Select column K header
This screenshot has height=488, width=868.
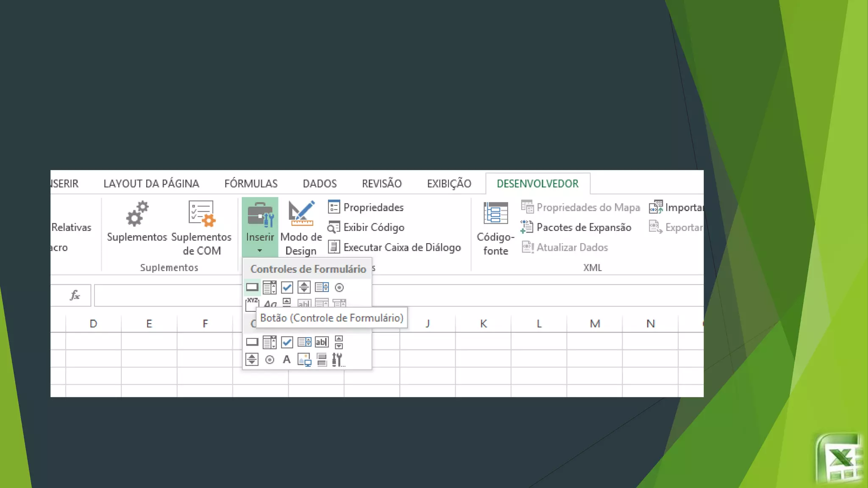click(x=483, y=324)
